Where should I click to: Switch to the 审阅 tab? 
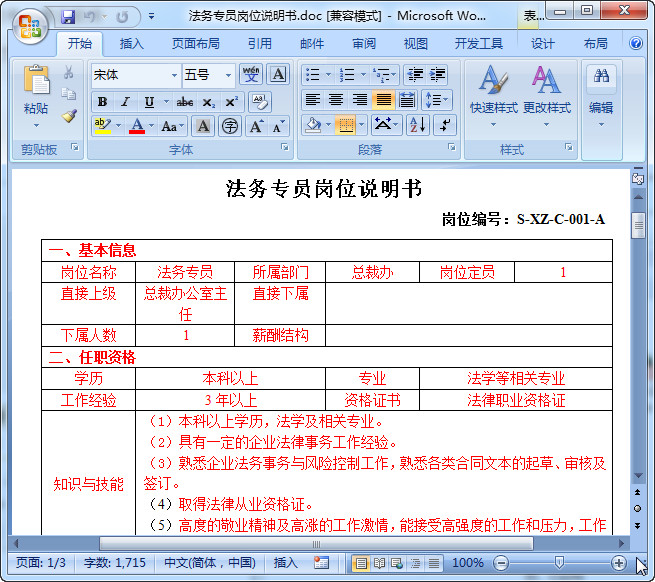pos(364,43)
